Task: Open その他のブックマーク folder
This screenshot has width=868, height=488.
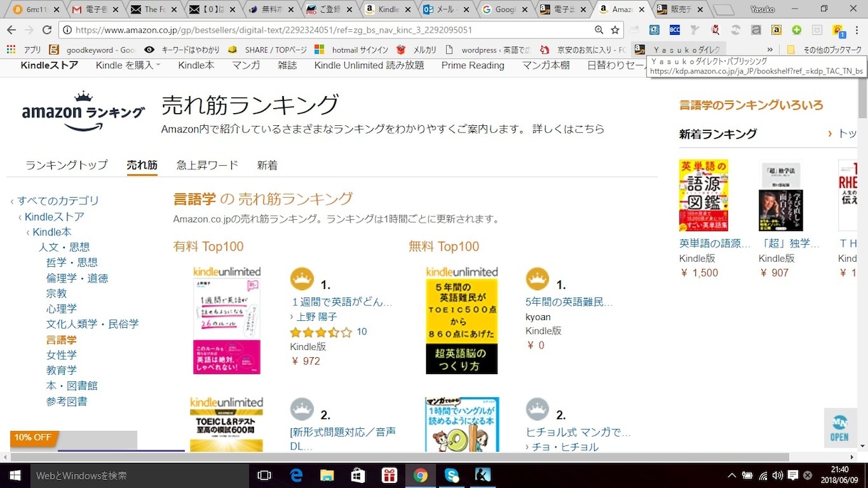Action: (x=825, y=50)
